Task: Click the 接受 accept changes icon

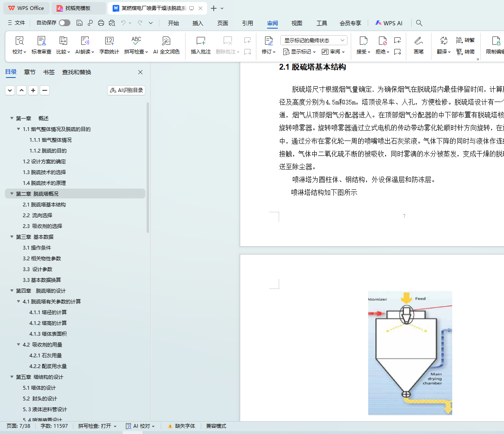Action: 363,41
